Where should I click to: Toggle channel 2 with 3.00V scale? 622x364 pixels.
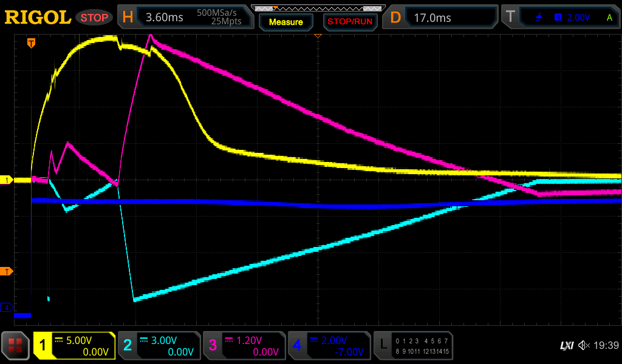click(x=159, y=346)
